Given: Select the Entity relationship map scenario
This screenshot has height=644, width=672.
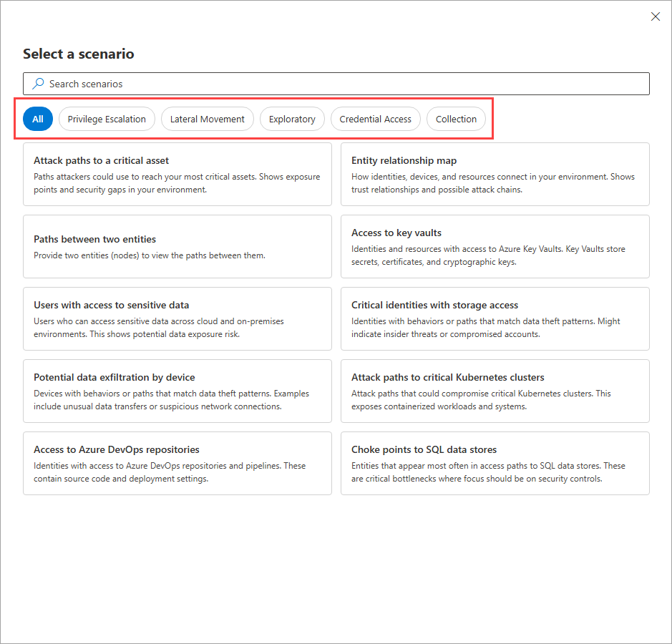Looking at the screenshot, I should click(495, 175).
